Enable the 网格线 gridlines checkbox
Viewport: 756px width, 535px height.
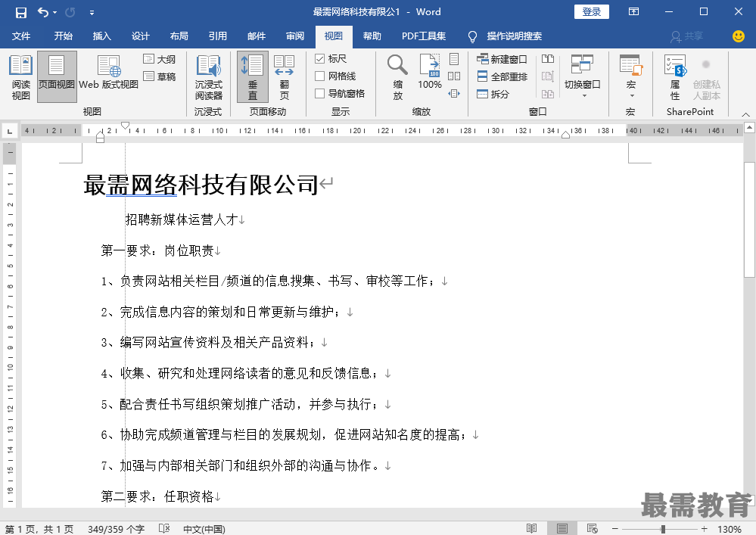319,76
